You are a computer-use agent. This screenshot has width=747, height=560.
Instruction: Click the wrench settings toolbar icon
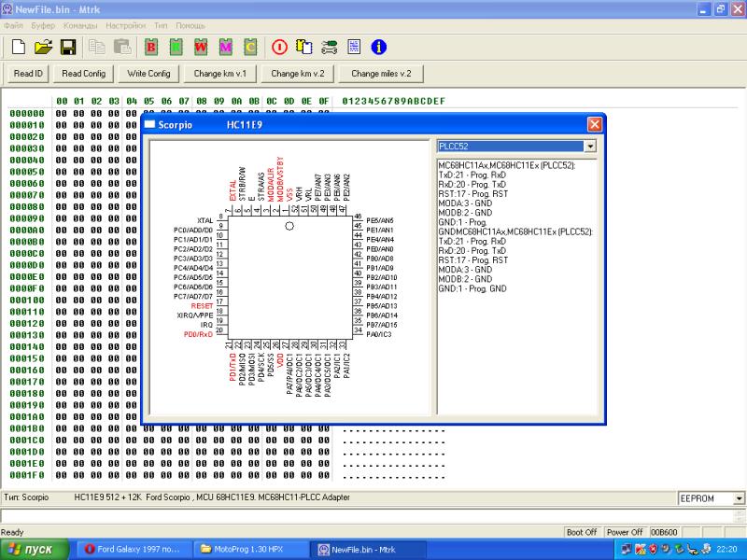tap(329, 47)
